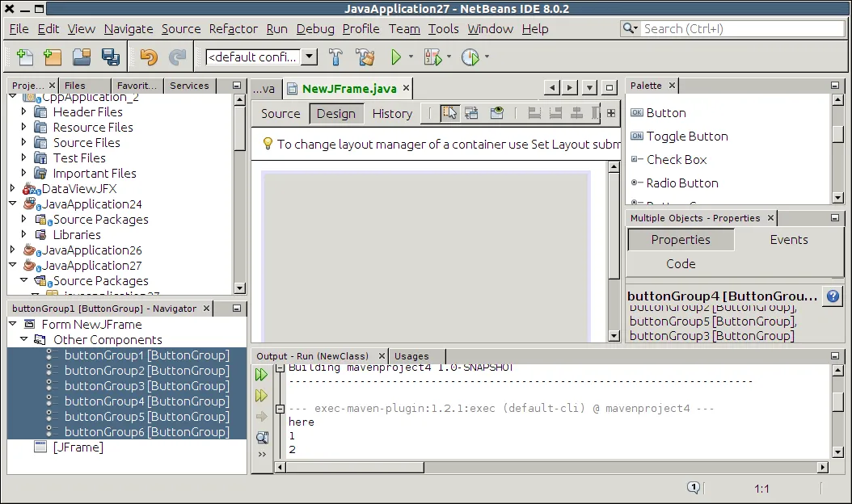Collapse the JavaApplication24 project node
Screen dimensions: 852x504
tap(12, 203)
